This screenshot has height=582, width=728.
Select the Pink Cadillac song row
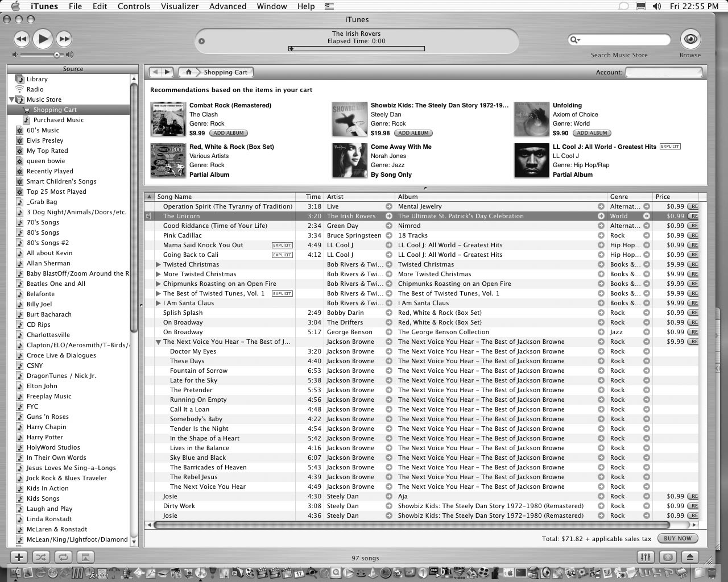(x=421, y=235)
